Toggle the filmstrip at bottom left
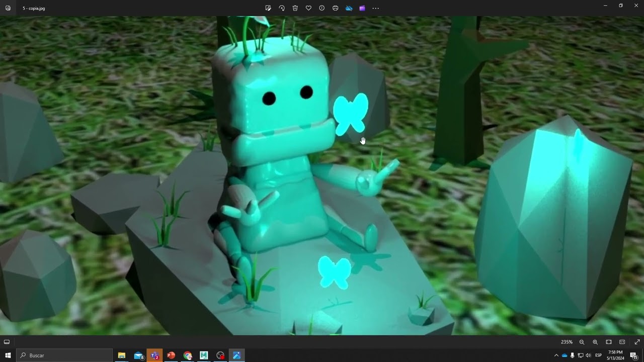The image size is (644, 362). [7, 342]
